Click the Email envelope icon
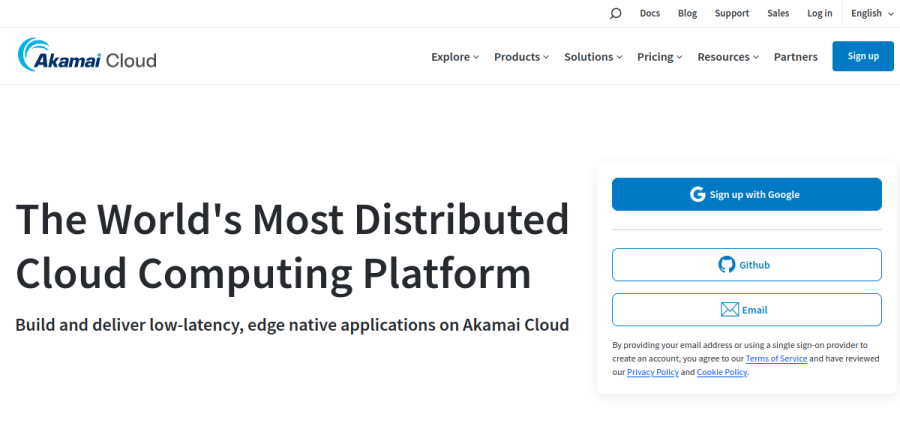Viewport: 900px width, 445px height. point(730,309)
